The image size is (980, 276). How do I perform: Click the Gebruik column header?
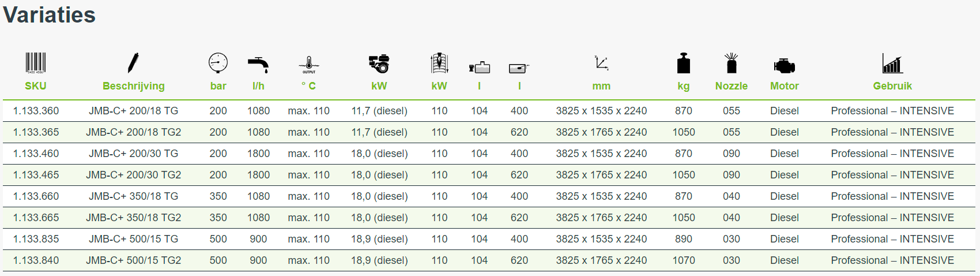point(892,86)
